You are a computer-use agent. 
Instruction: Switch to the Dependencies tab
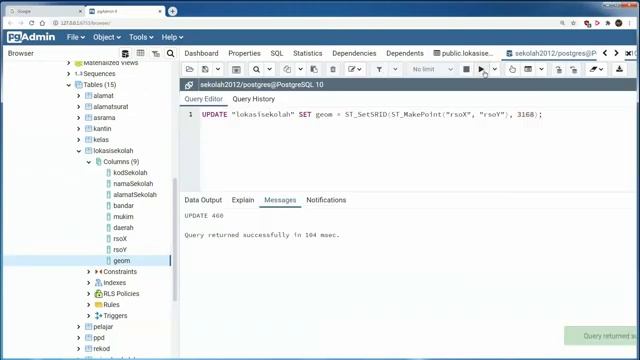(354, 53)
